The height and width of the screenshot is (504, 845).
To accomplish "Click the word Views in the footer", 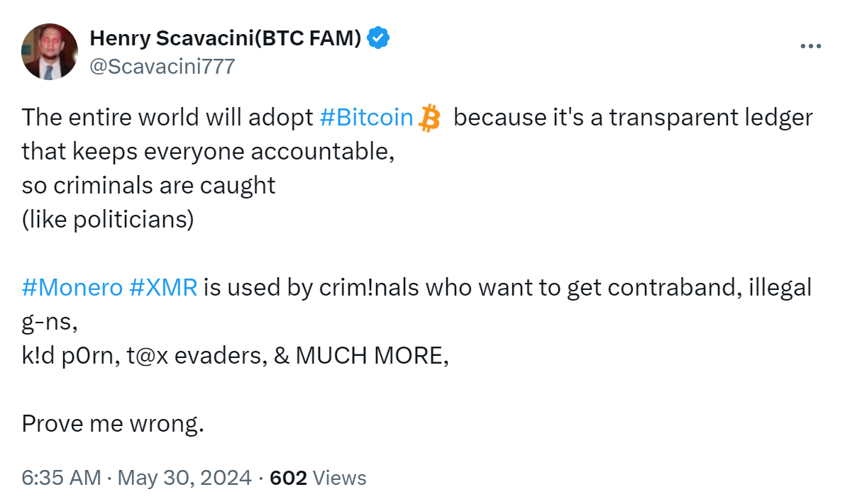I will coord(339,478).
